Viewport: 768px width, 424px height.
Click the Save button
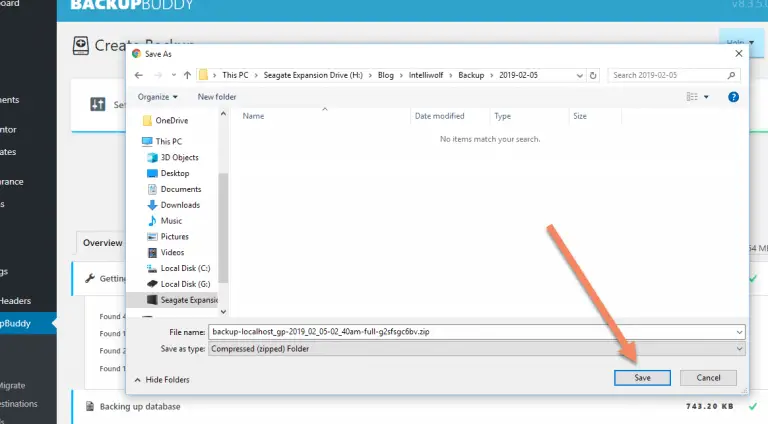[x=642, y=377]
